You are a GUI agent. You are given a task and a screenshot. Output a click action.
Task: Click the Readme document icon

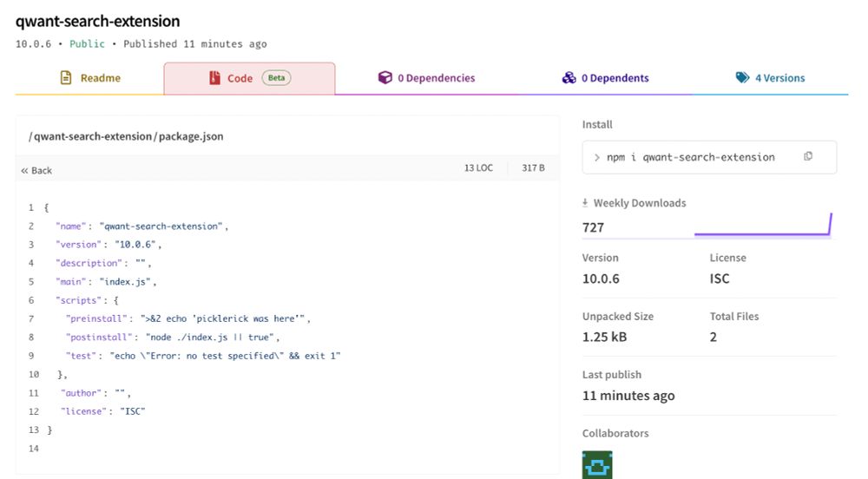[66, 77]
